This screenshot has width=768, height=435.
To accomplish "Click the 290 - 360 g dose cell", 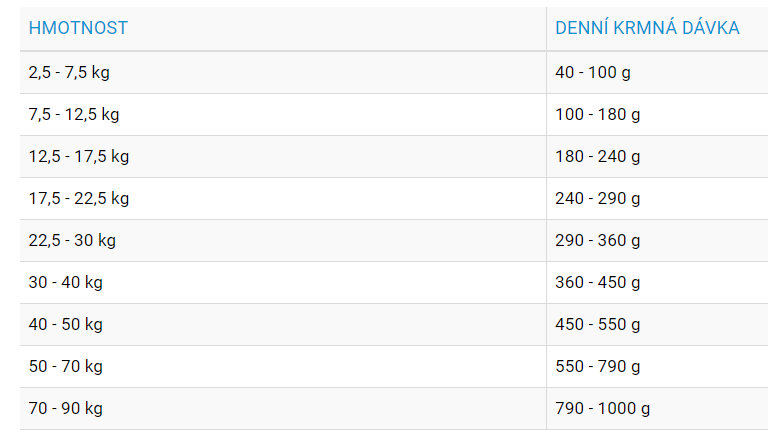I will click(x=657, y=241).
